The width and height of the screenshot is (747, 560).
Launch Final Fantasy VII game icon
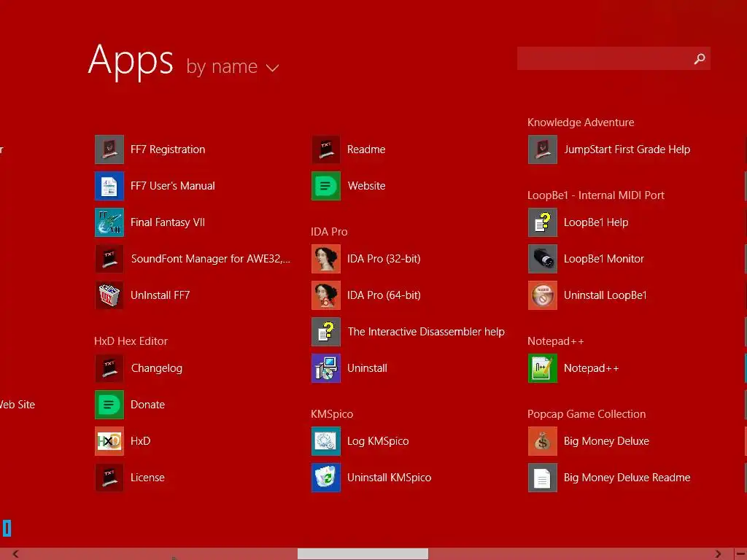click(109, 222)
